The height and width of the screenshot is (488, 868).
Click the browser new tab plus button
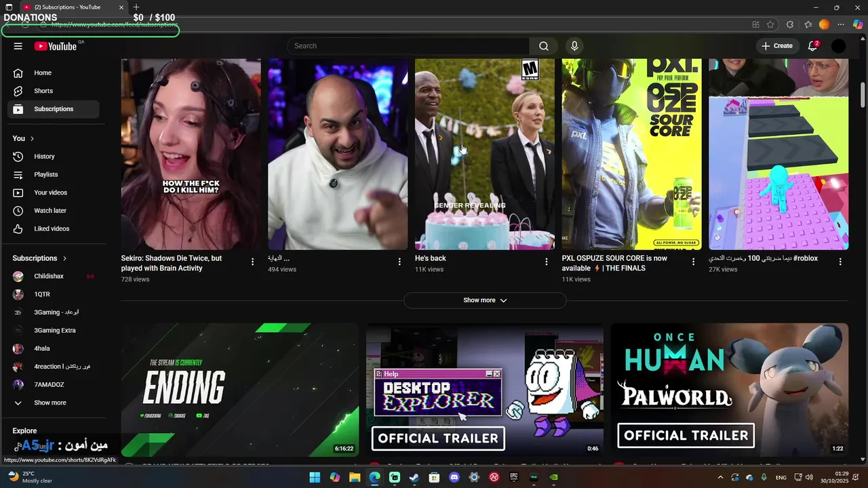pyautogui.click(x=136, y=7)
